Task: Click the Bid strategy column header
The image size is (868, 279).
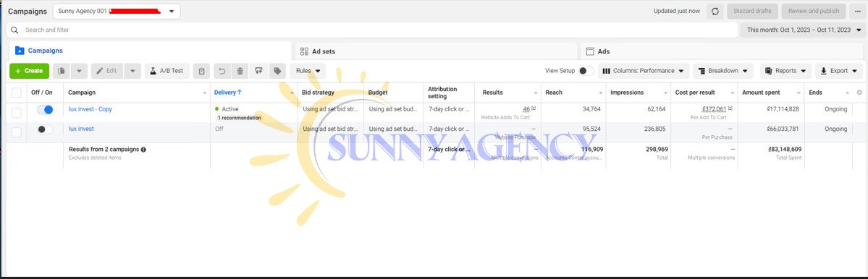Action: pyautogui.click(x=318, y=93)
